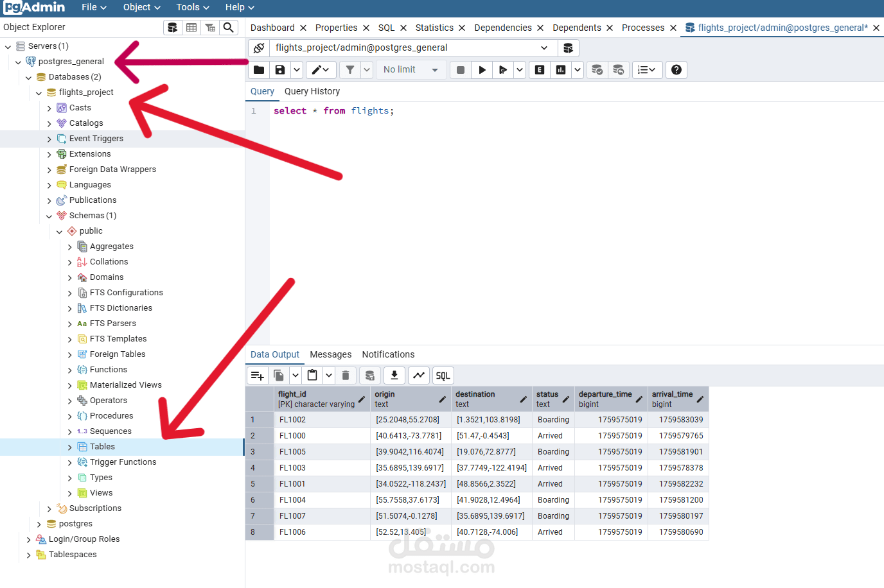Collapse the Schemas (1) node
Viewport: 884px width, 588px height.
[49, 216]
